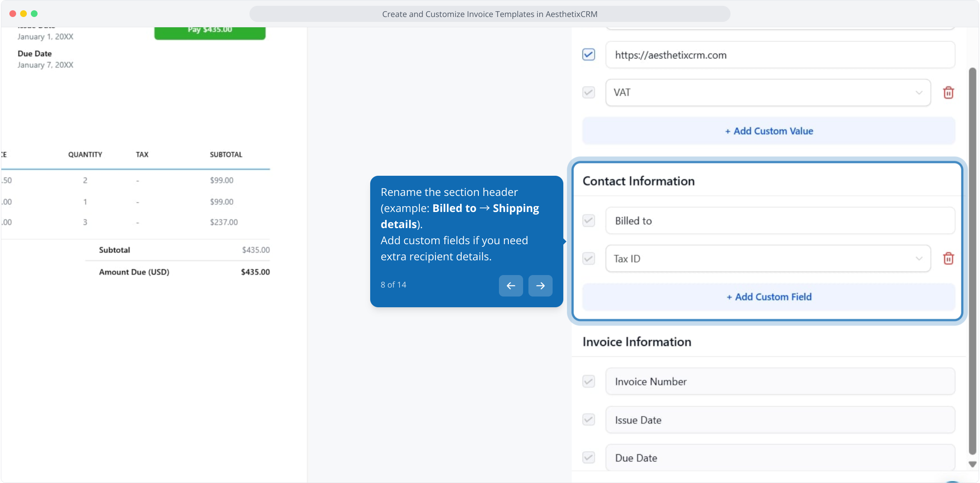The height and width of the screenshot is (483, 980).
Task: Click Add Custom Value button
Action: 769,131
